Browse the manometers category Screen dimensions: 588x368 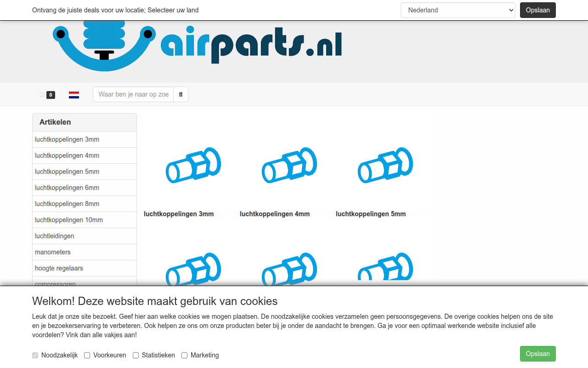[x=85, y=252]
